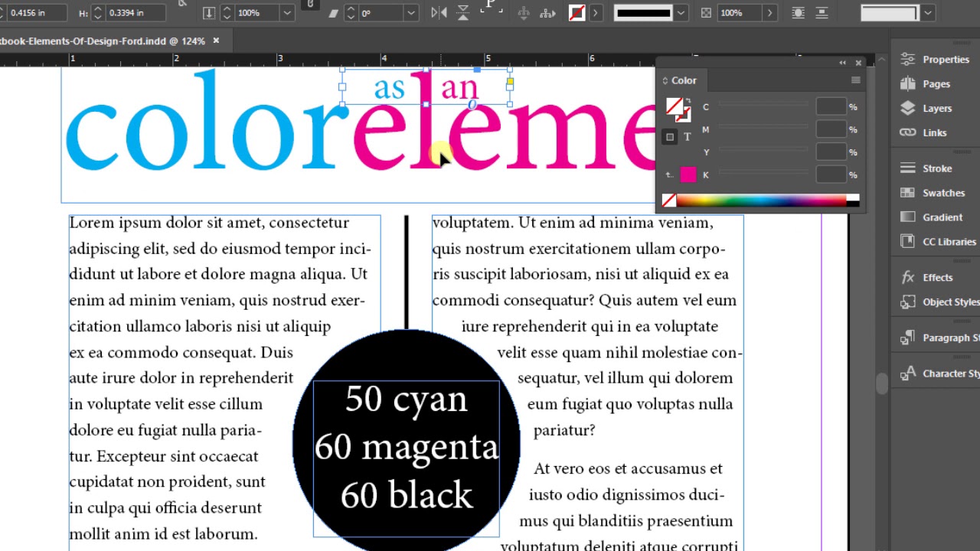Expand the stroke color flyout arrow
Viewport: 980px width, 551px height.
coord(596,13)
